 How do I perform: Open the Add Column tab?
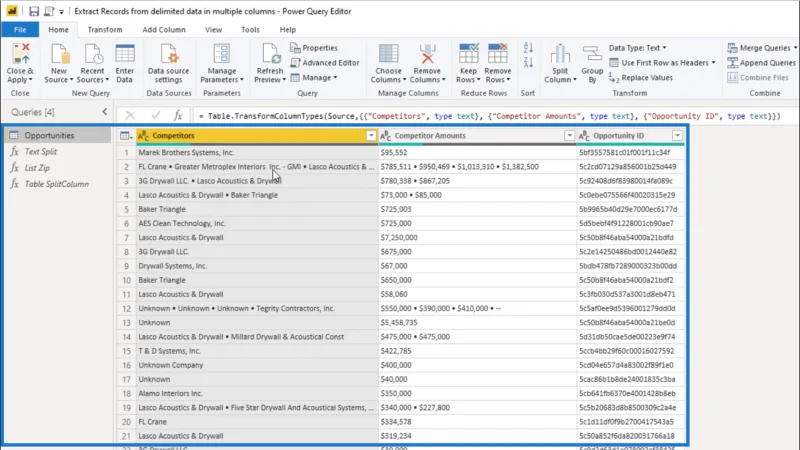pyautogui.click(x=164, y=30)
